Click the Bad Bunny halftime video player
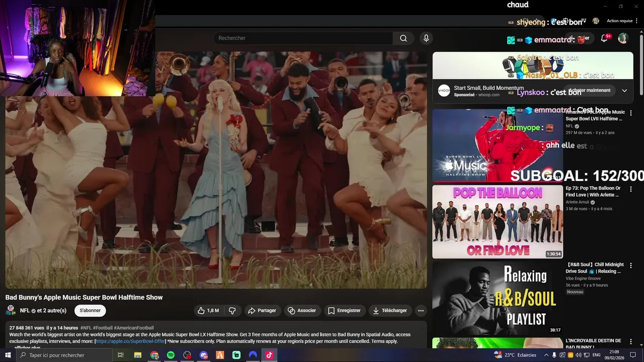 point(216,170)
